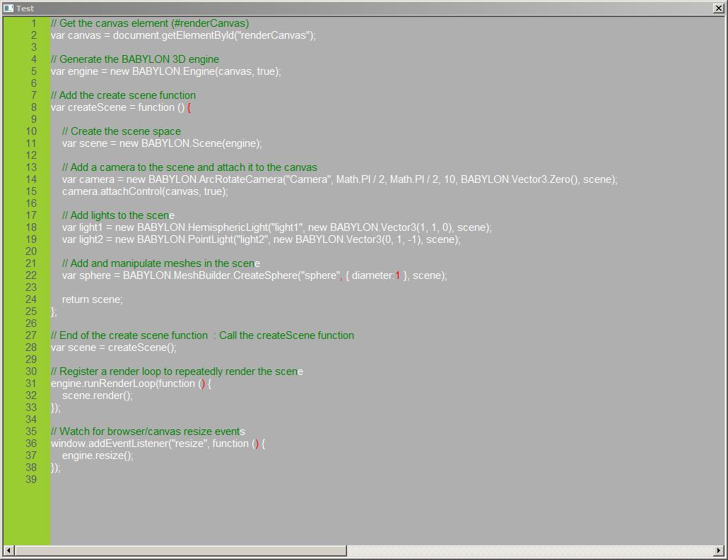This screenshot has height=560, width=728.
Task: Click the line "var scene = new BABYLON.Scene(engine);"
Action: 162,143
